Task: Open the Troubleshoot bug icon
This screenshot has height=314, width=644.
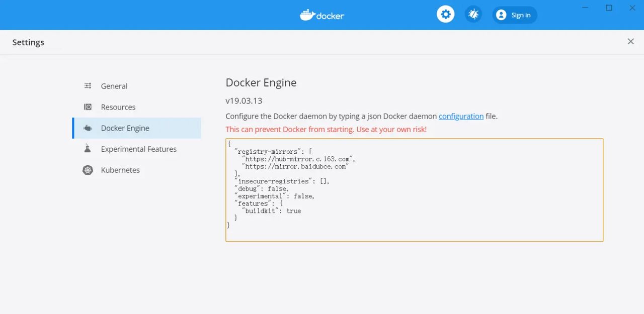Action: [473, 14]
